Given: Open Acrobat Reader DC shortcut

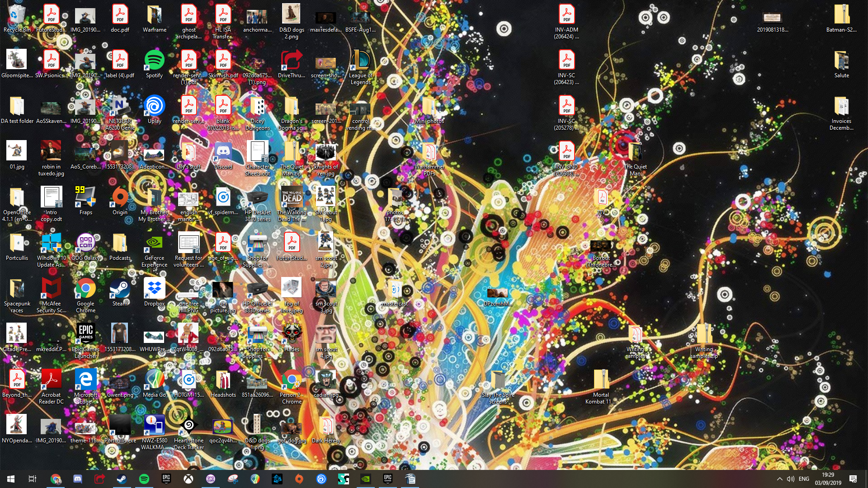Looking at the screenshot, I should pyautogui.click(x=51, y=387).
